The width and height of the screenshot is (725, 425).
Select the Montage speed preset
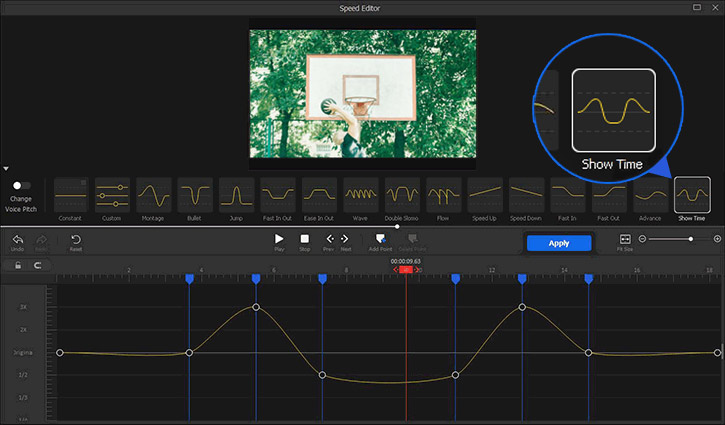point(153,194)
